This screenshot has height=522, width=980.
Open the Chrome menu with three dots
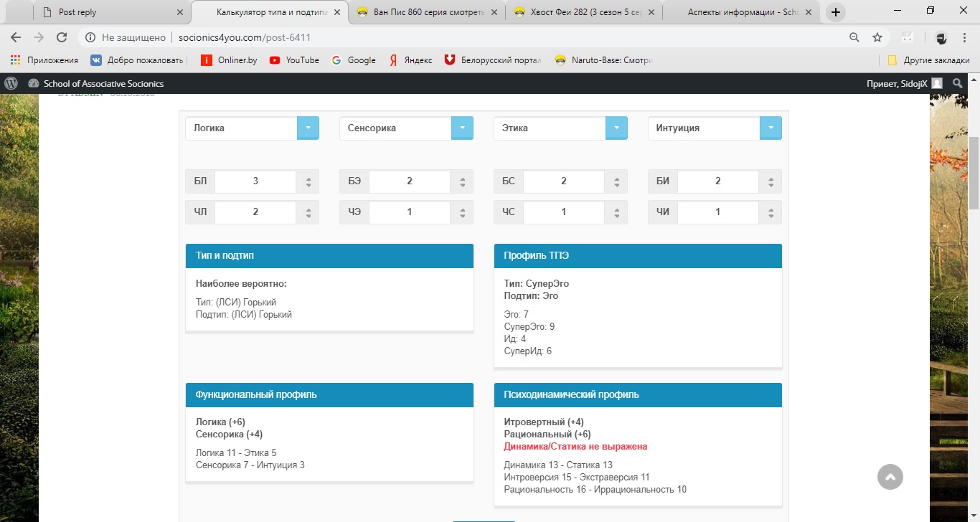(965, 37)
